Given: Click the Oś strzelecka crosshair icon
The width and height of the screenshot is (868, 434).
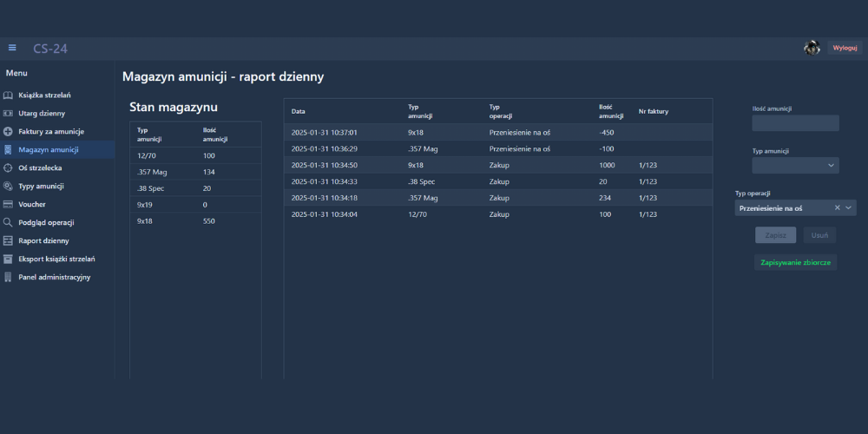Looking at the screenshot, I should 8,168.
